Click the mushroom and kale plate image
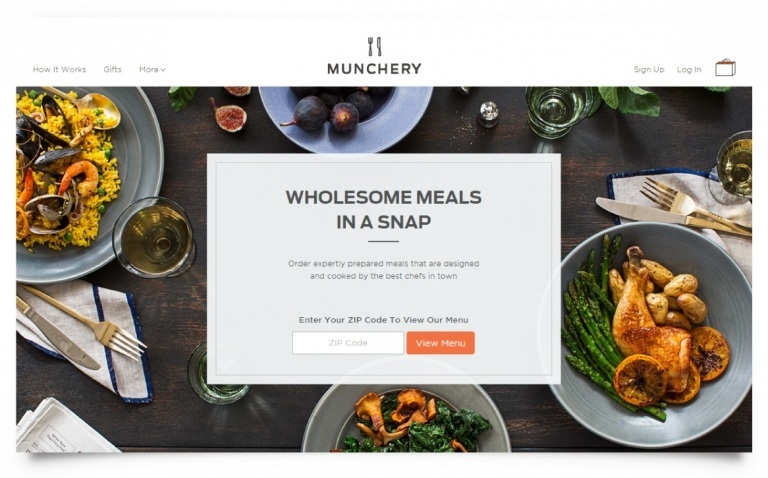This screenshot has width=768, height=478. click(x=407, y=418)
